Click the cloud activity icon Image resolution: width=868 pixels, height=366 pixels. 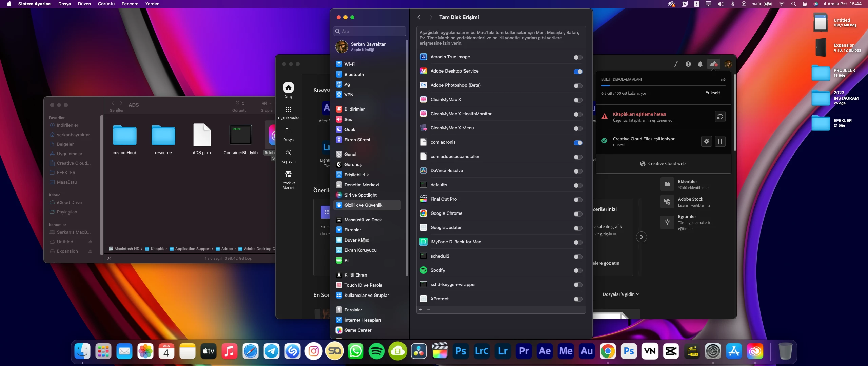click(713, 64)
